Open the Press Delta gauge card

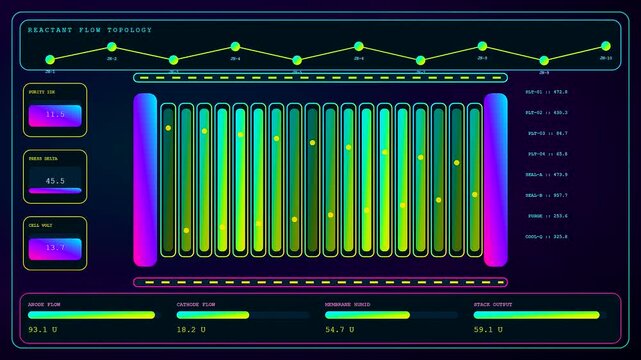(x=55, y=177)
